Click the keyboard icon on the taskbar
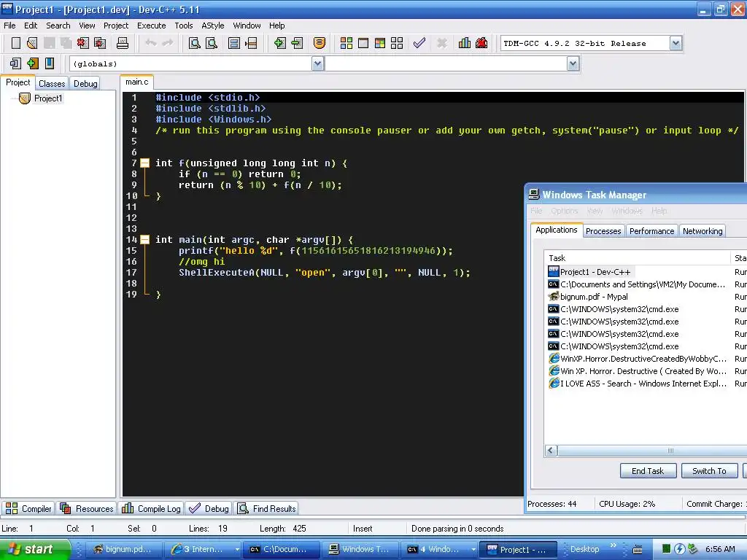This screenshot has width=747, height=560. 637,550
